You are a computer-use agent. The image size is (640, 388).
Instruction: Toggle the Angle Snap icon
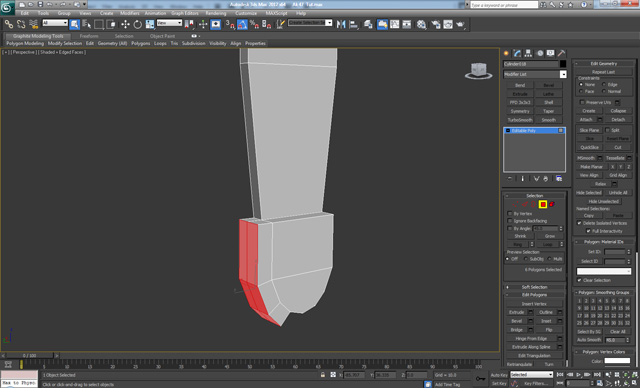pyautogui.click(x=242, y=24)
